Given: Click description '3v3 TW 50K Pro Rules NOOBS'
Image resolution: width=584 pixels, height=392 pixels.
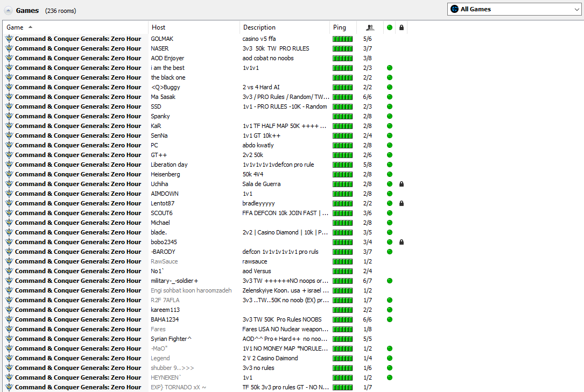Looking at the screenshot, I should (282, 319).
